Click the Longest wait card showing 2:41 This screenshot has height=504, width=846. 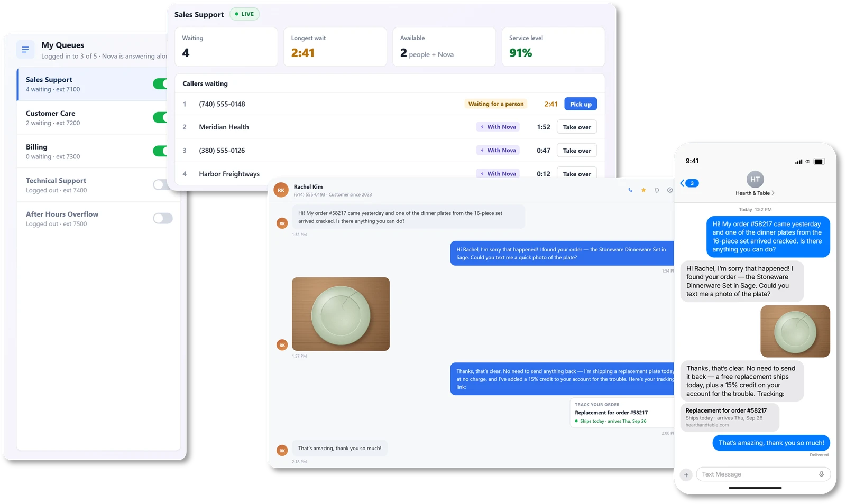coord(335,47)
